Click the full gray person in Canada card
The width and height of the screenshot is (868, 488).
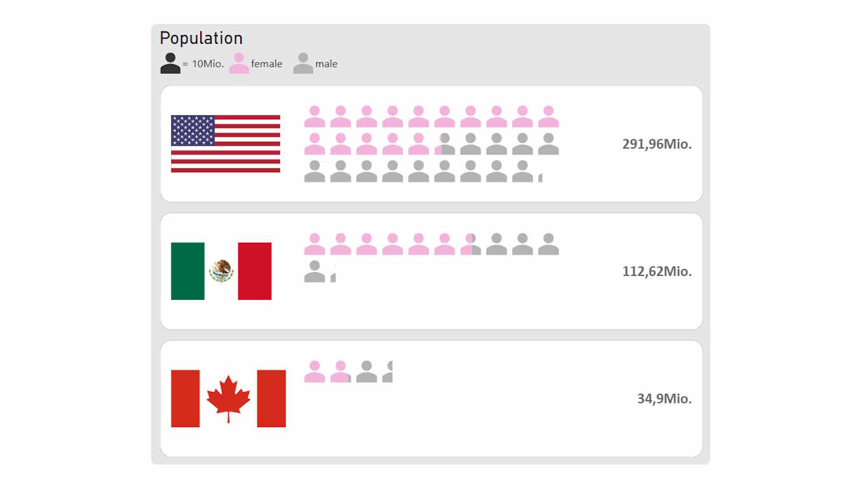(367, 372)
